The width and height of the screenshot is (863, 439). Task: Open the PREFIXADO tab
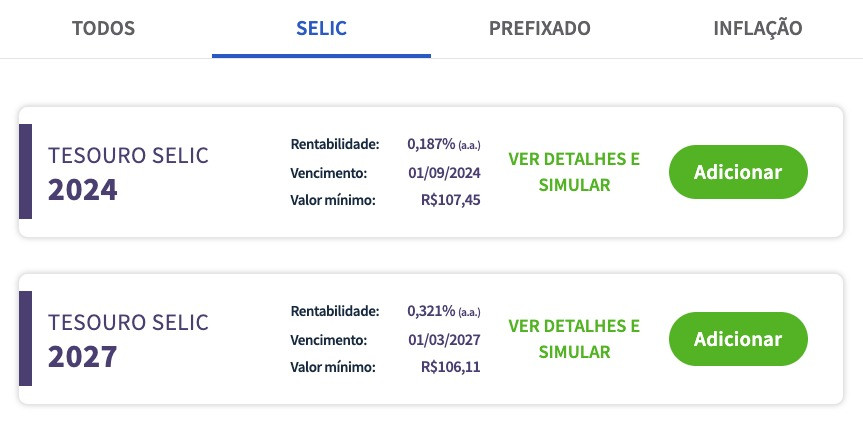pyautogui.click(x=539, y=28)
